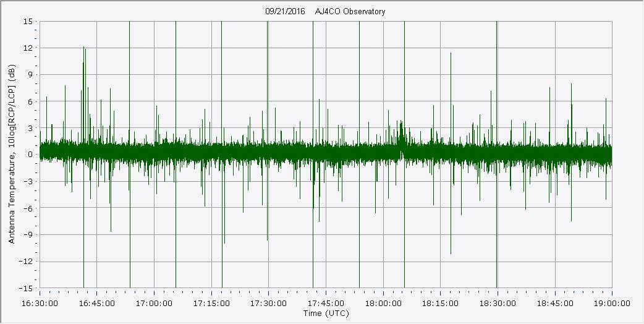The image size is (644, 324).
Task: Select the 17:15:00 time tick label
Action: tap(211, 304)
